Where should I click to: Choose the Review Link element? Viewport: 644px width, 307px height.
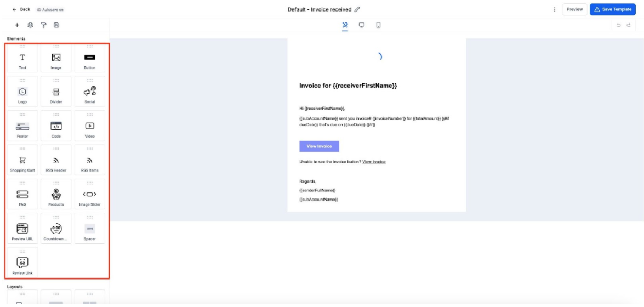pyautogui.click(x=22, y=264)
